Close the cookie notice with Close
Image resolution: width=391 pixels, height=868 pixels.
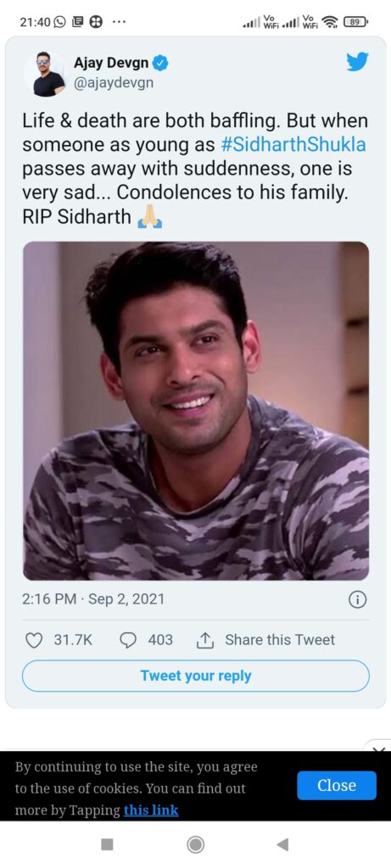tap(337, 786)
